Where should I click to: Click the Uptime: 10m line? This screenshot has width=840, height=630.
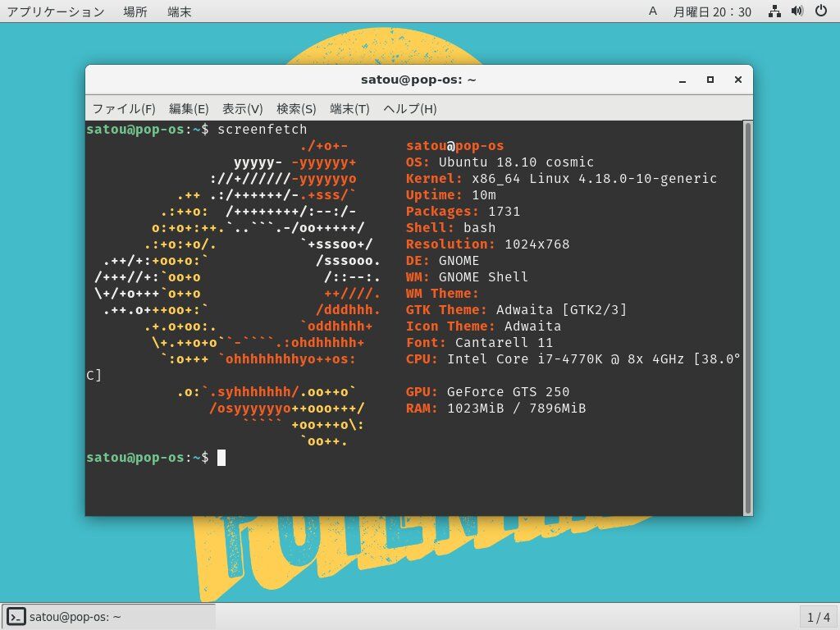coord(451,195)
